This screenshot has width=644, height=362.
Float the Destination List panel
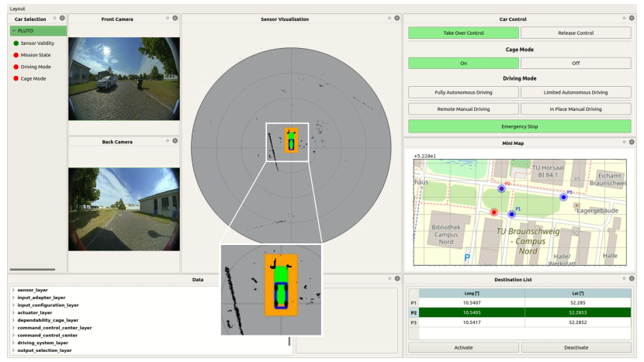pos(624,278)
